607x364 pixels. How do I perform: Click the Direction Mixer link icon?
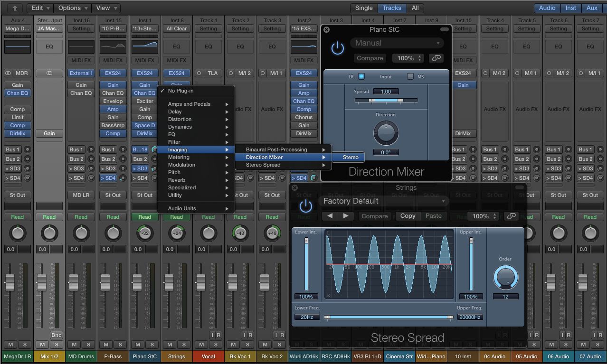[x=436, y=58]
